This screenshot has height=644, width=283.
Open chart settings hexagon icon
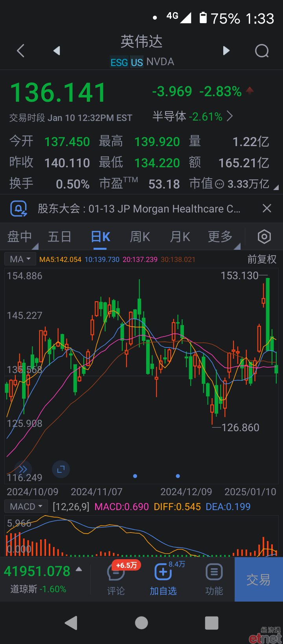[x=264, y=237]
